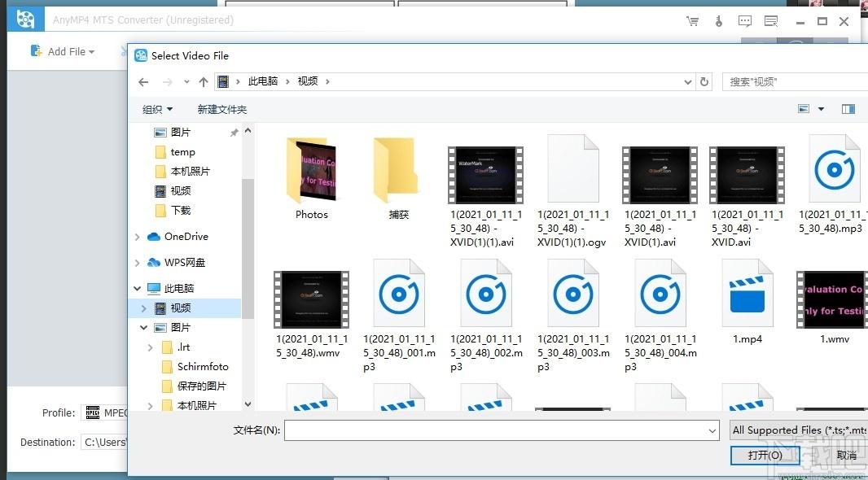Open the 组织 menu
Viewport: 868px width, 480px height.
point(158,110)
